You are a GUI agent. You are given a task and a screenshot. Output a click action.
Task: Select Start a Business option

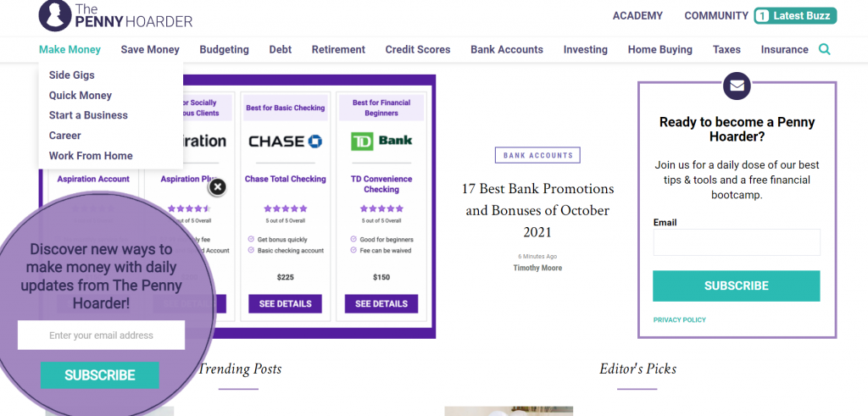pos(88,115)
